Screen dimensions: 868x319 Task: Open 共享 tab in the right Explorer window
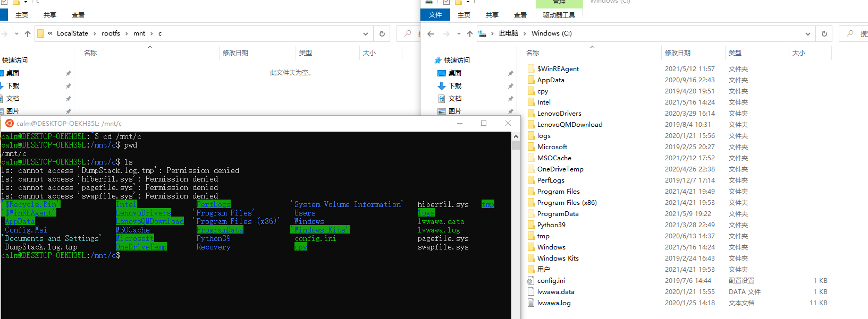click(x=492, y=15)
